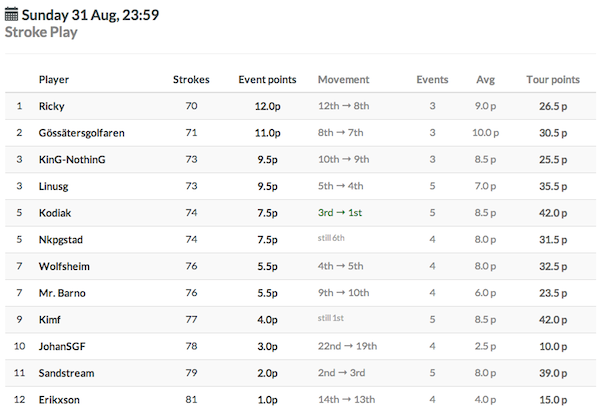Click the Avg column header
Viewport: 600px width, 416px height.
(485, 80)
